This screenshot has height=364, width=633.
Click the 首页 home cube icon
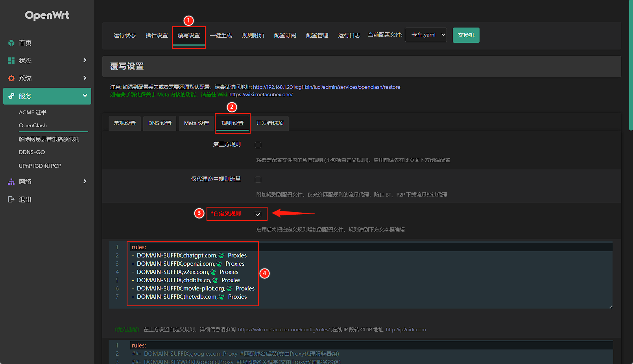pyautogui.click(x=11, y=43)
